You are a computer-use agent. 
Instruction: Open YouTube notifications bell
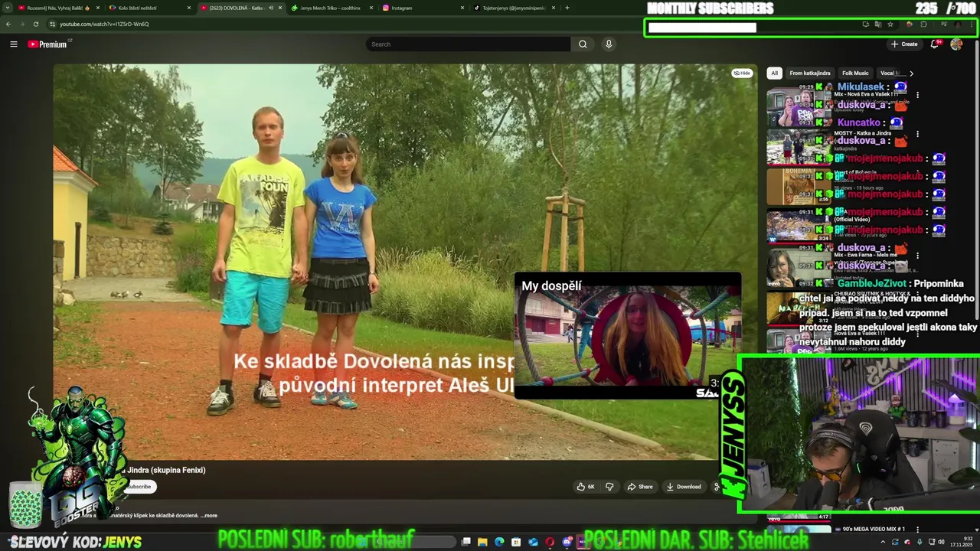[934, 44]
